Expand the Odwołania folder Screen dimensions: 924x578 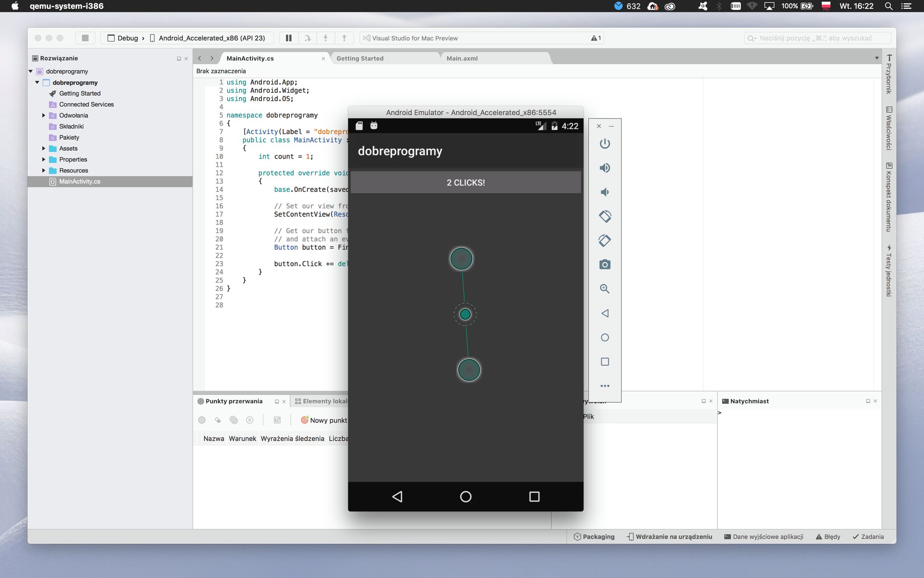click(x=44, y=115)
